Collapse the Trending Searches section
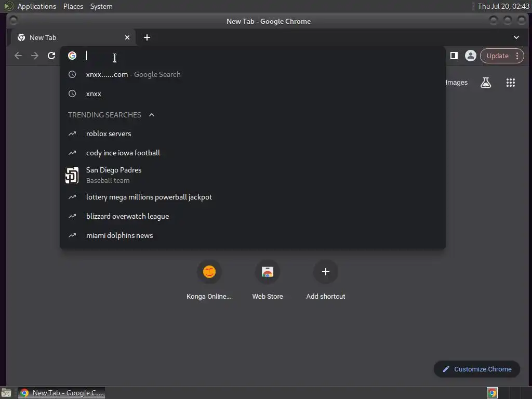The image size is (532, 399). tap(152, 115)
